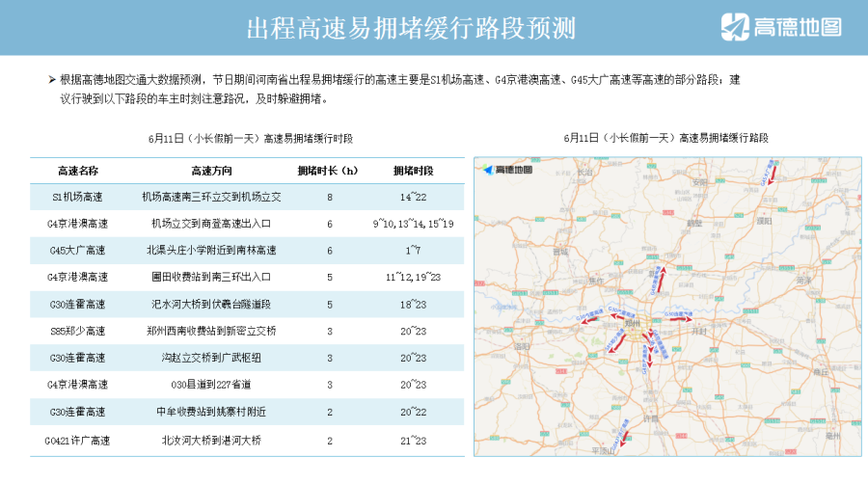Click the S85郑少高速 row name
This screenshot has width=868, height=484.
tap(78, 332)
